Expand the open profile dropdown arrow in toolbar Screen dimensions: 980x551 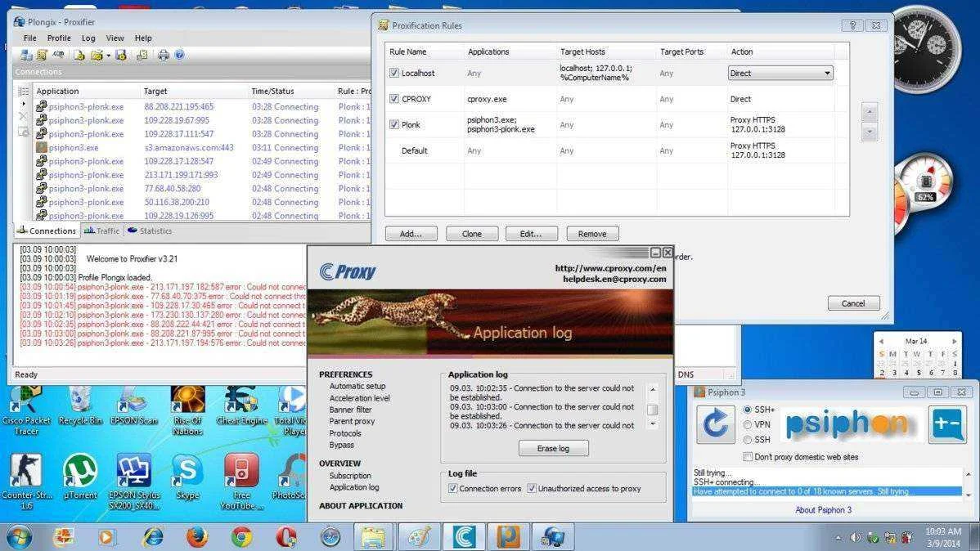[108, 56]
